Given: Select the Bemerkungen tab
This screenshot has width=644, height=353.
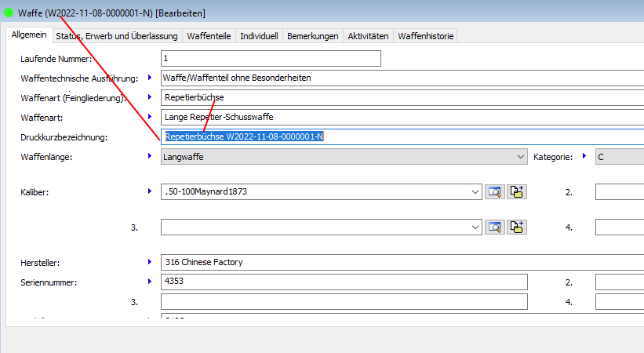Looking at the screenshot, I should [312, 36].
